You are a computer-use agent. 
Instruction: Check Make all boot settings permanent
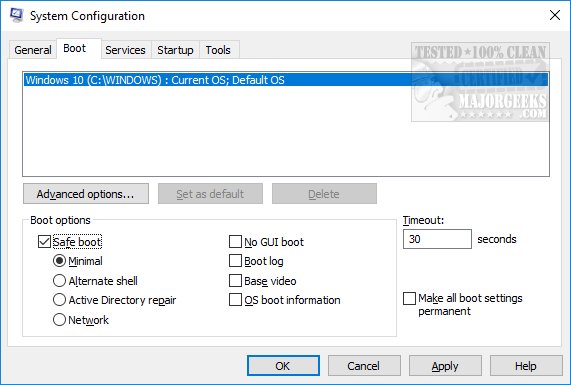(409, 298)
